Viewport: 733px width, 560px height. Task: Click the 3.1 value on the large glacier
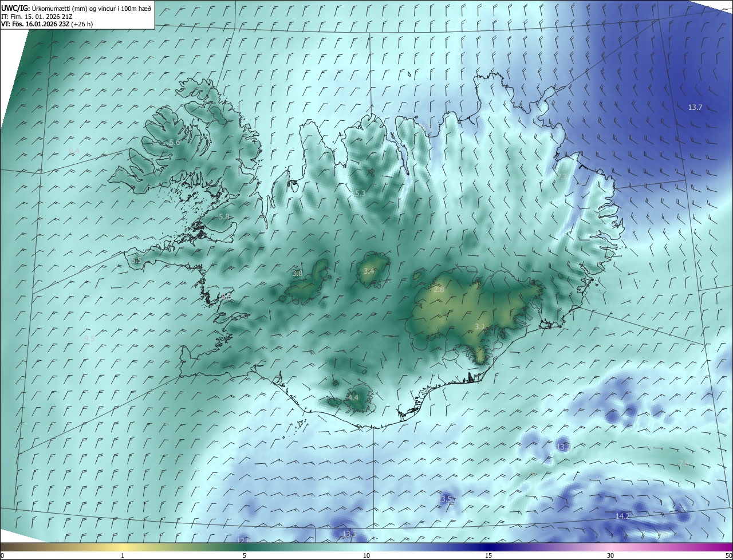pos(480,326)
